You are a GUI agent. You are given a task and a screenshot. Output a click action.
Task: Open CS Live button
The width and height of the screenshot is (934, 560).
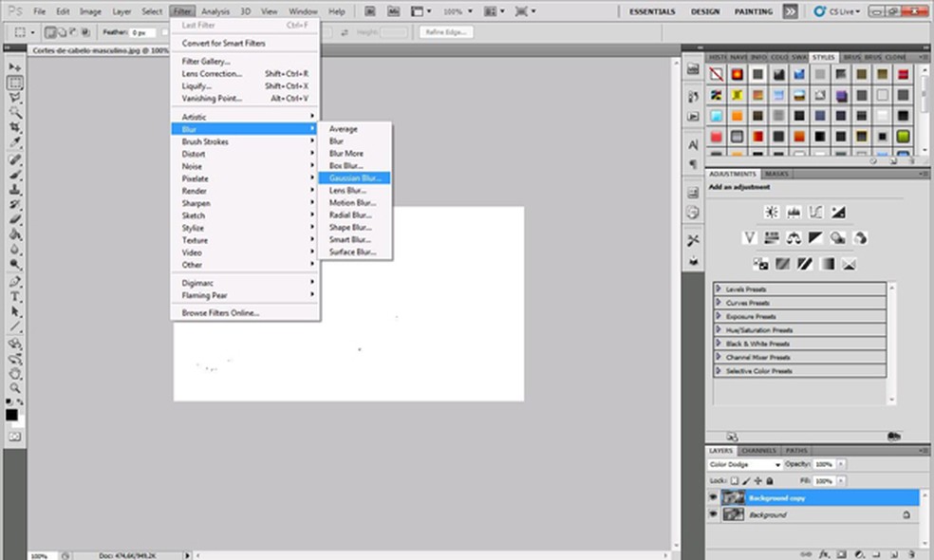[837, 11]
